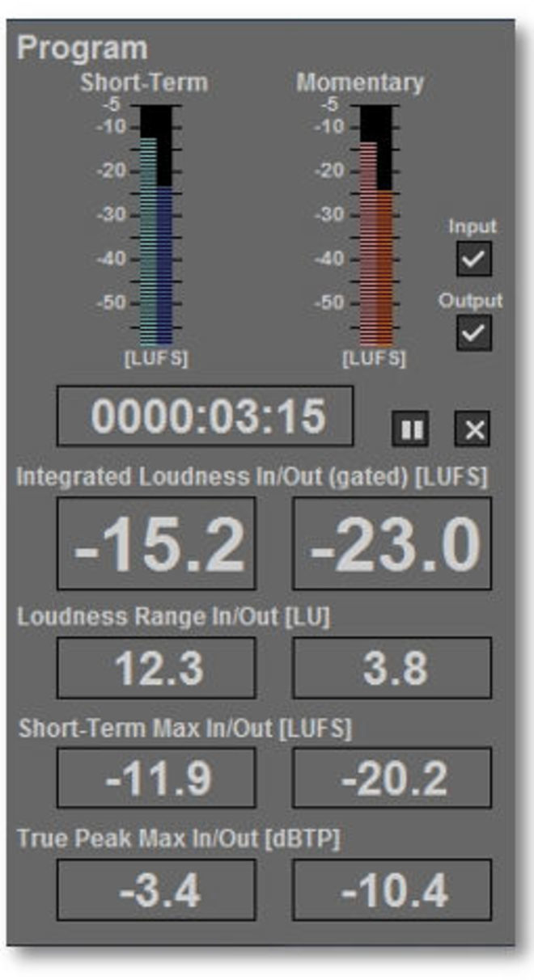Click the Program panel title
The image size is (534, 980).
82,48
